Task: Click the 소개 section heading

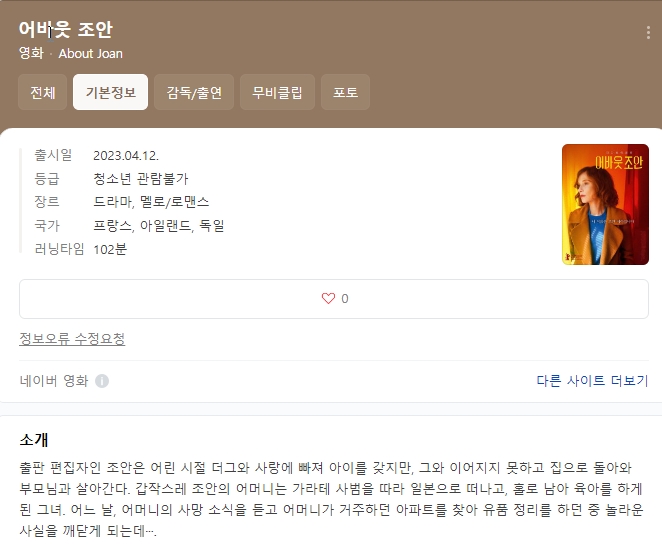Action: (34, 439)
